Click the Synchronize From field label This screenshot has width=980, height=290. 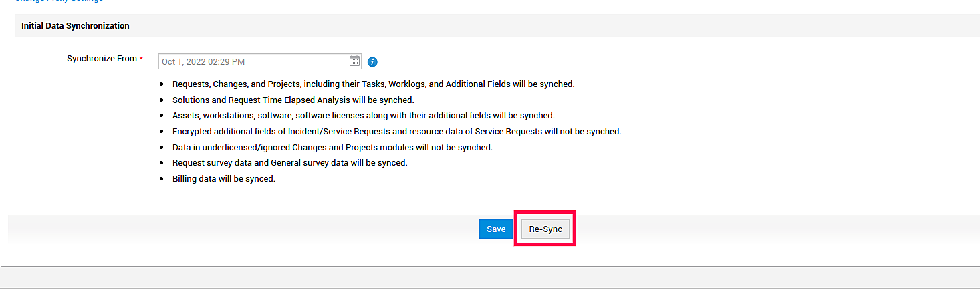(102, 59)
